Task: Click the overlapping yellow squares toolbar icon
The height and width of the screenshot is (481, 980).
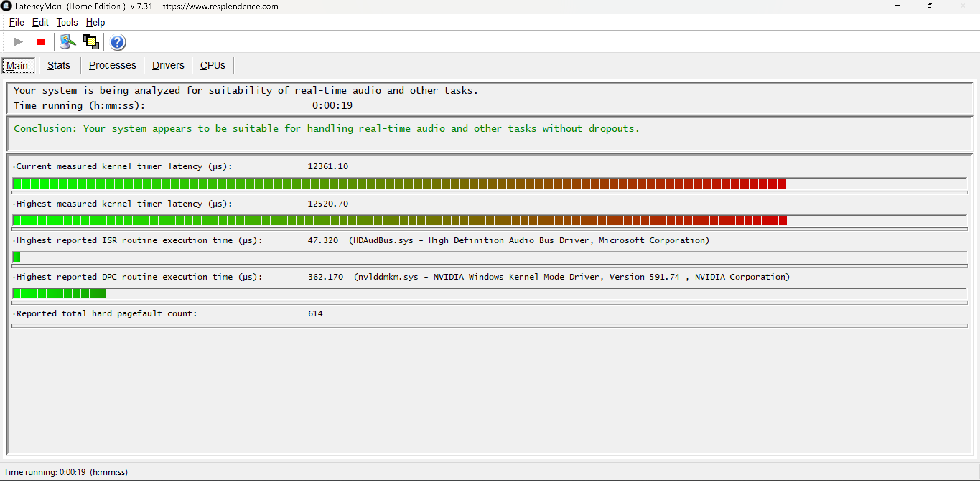Action: (x=91, y=42)
